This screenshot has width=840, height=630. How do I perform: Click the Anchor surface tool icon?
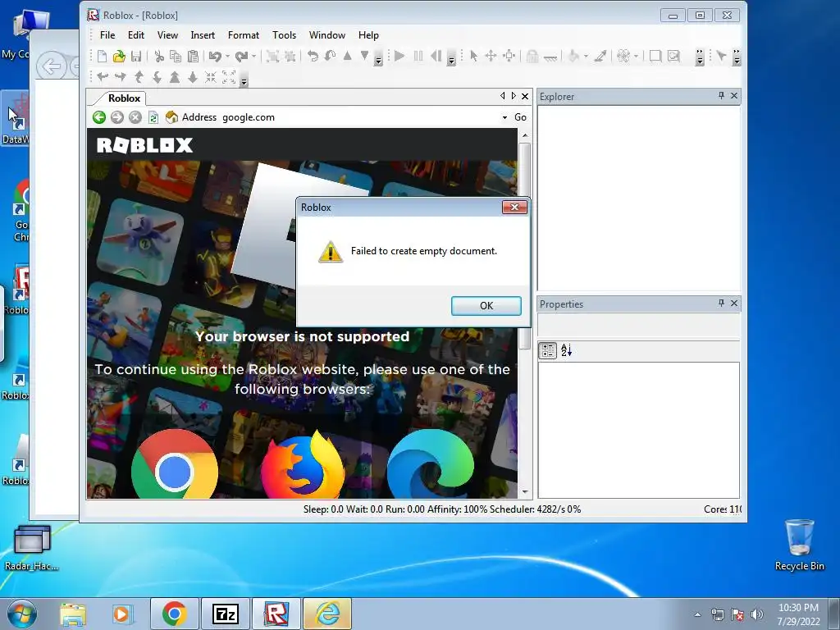pos(550,57)
